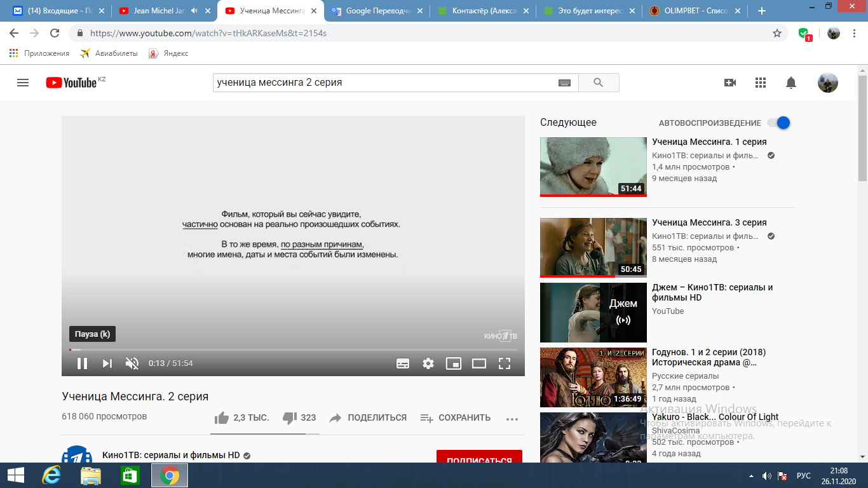Open the Windows Start menu
This screenshot has height=488, width=868.
click(x=15, y=475)
